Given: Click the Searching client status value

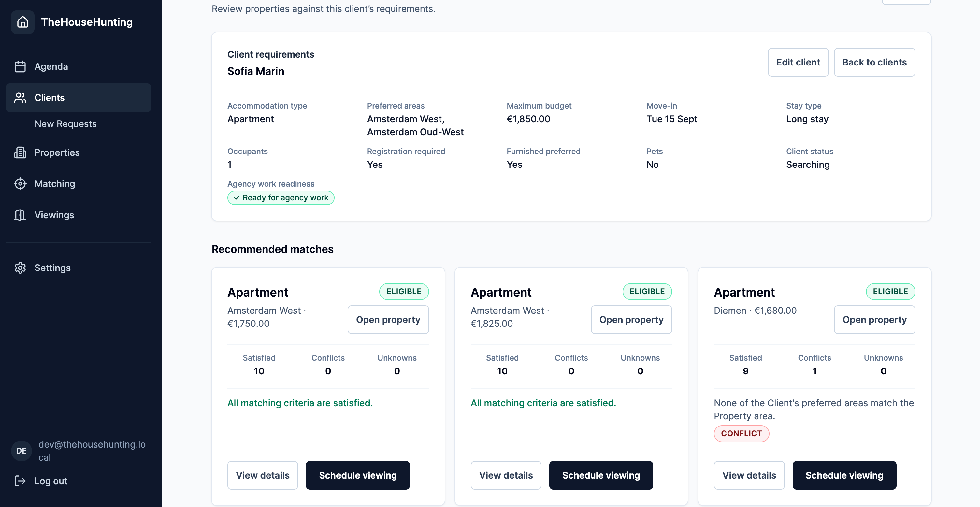Looking at the screenshot, I should point(808,164).
